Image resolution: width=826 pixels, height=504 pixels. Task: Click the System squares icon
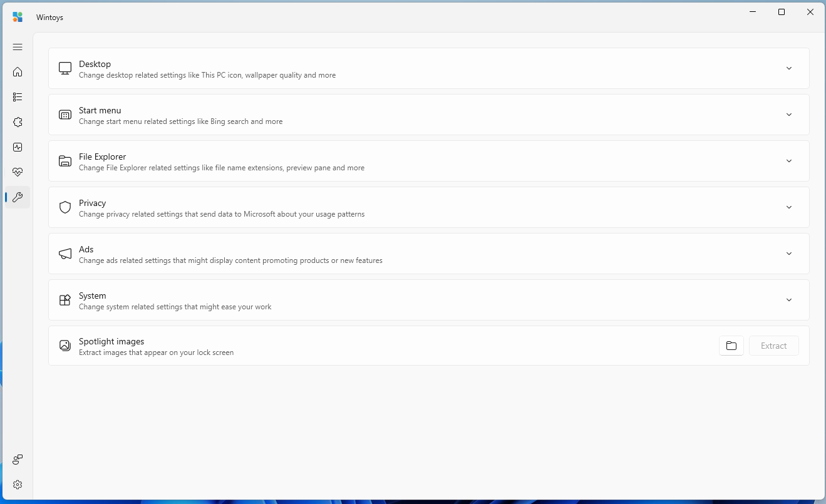[x=65, y=300]
